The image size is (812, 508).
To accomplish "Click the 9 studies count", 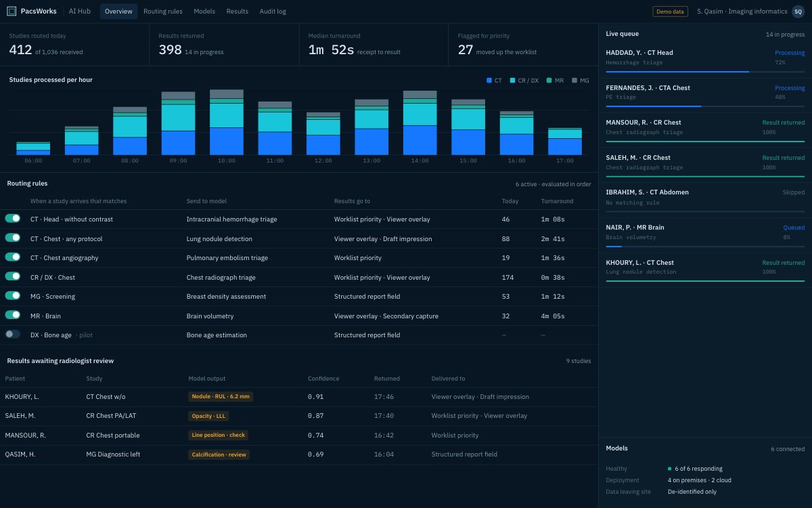I will [579, 361].
